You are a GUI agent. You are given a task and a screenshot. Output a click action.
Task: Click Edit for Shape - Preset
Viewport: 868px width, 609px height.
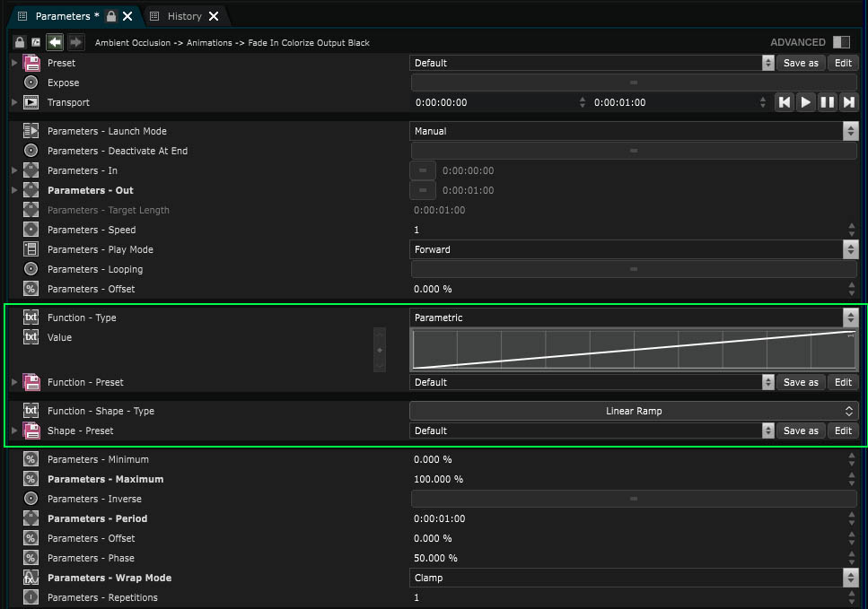point(843,431)
